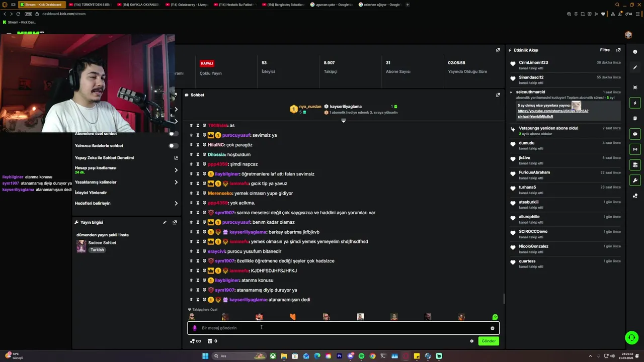Reload the page with browser refresh
The width and height of the screenshot is (644, 362).
point(19,14)
